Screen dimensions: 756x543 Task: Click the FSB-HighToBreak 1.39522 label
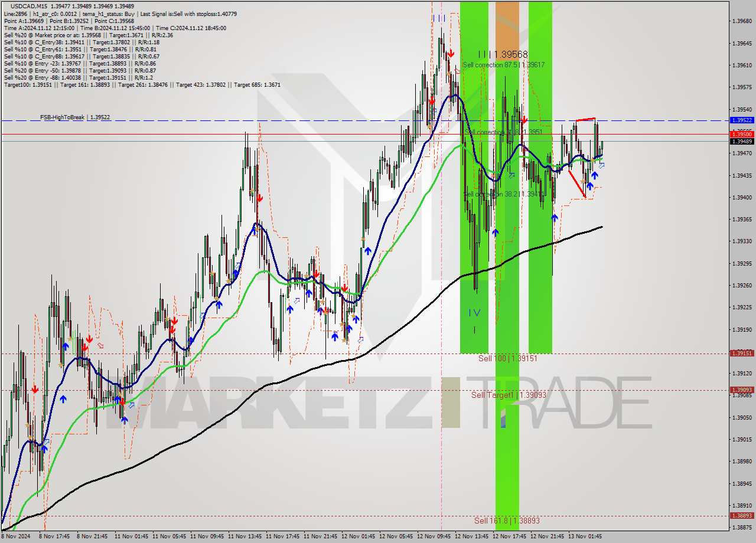pos(75,117)
